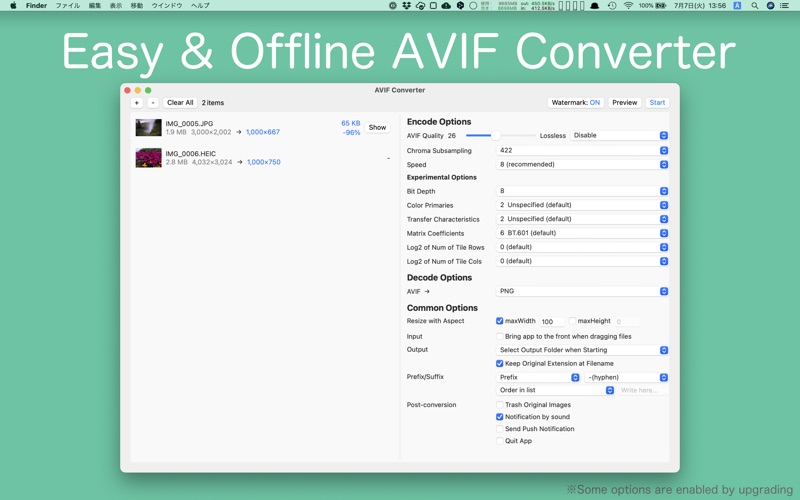800x500 pixels.
Task: Toggle Keep Original Extension at Filename
Action: [499, 363]
